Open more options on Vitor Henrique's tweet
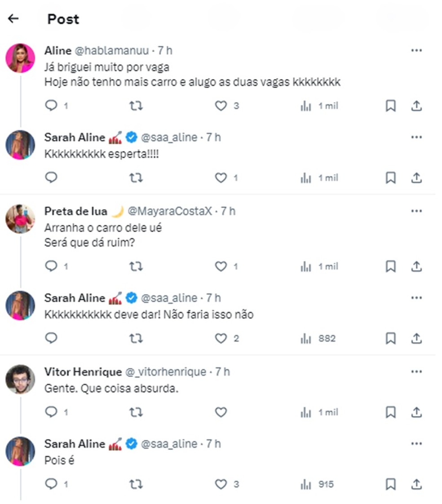 click(x=416, y=371)
